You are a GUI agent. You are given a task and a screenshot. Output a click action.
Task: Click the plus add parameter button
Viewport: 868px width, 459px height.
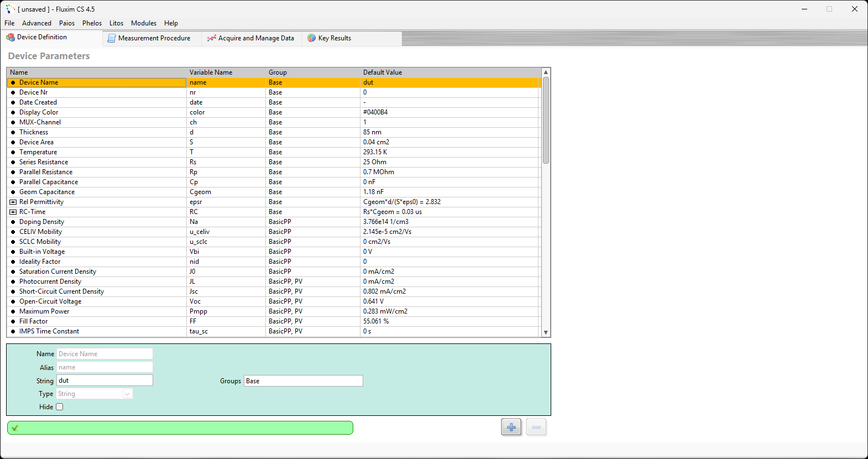(511, 427)
